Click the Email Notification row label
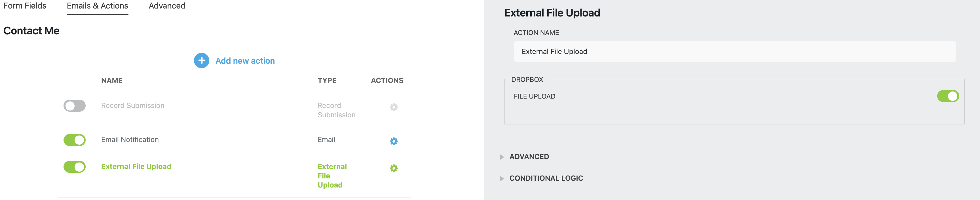 coord(130,140)
